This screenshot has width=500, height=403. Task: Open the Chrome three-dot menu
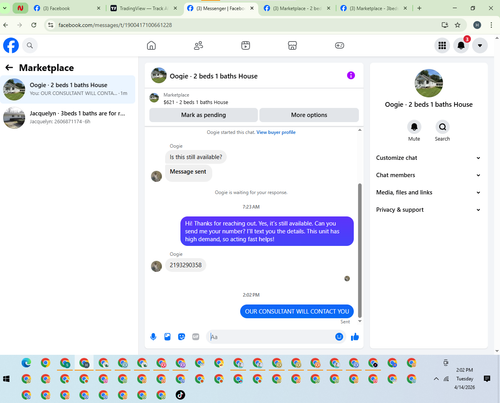click(x=491, y=25)
